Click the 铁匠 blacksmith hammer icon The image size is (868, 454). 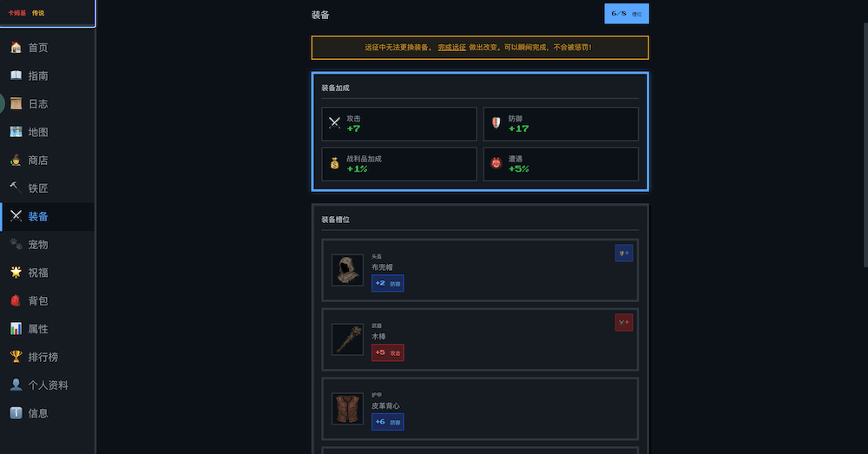[x=16, y=188]
